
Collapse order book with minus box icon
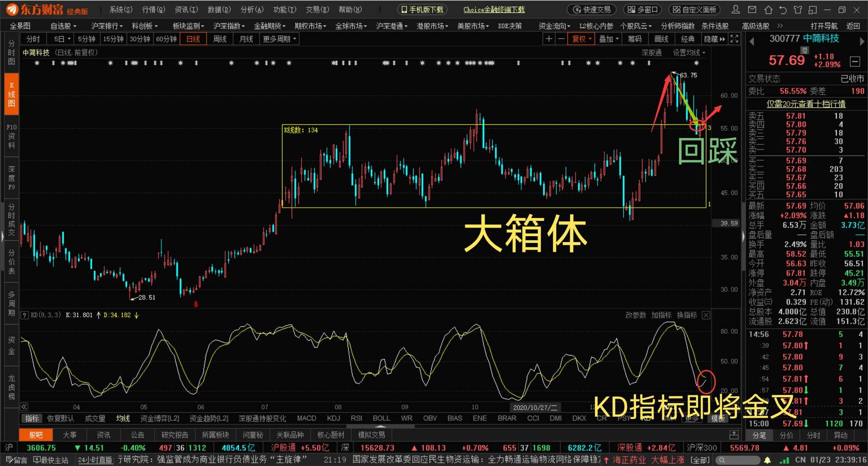click(x=855, y=61)
